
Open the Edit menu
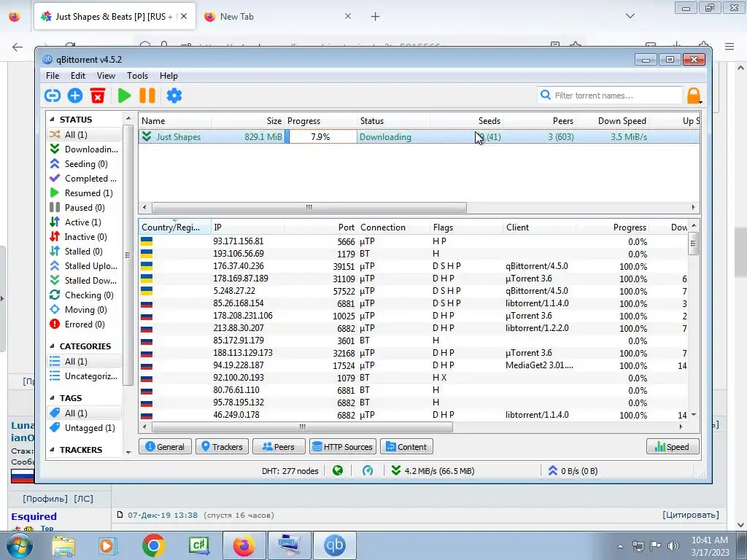[77, 76]
